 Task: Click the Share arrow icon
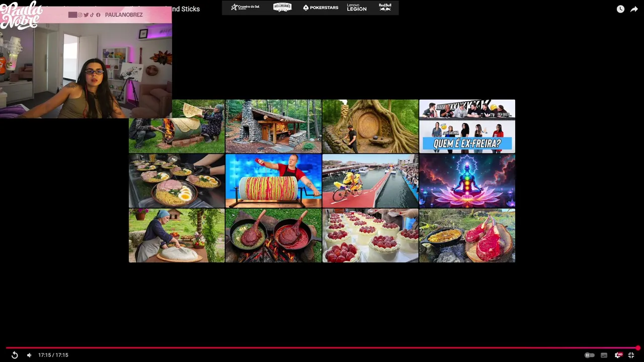pos(634,9)
